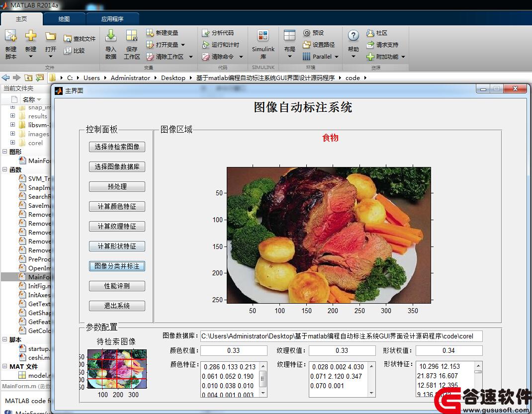The height and width of the screenshot is (414, 532).
Task: Click the 形状特征 list scroll-up arrow
Action: (x=478, y=365)
